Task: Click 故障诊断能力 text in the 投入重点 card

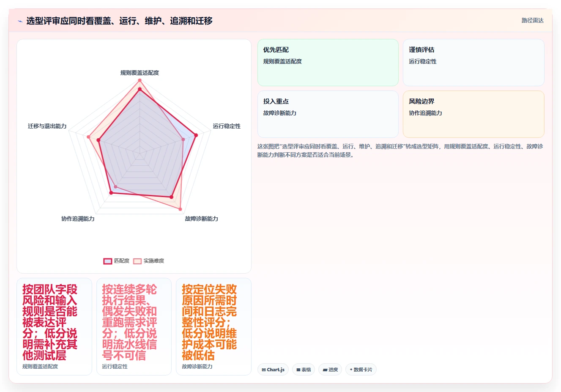Action: (280, 113)
